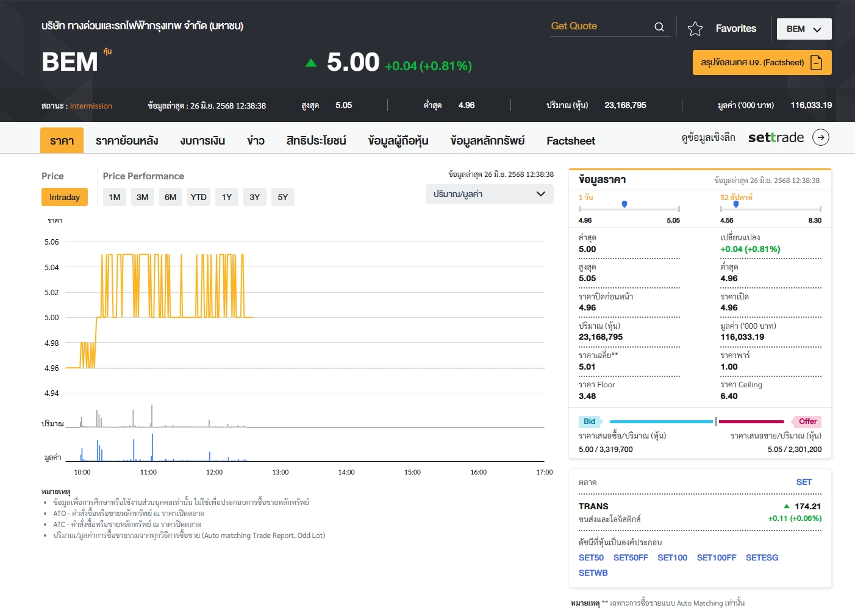Open the SET100 index link
855x616 pixels.
tap(672, 557)
